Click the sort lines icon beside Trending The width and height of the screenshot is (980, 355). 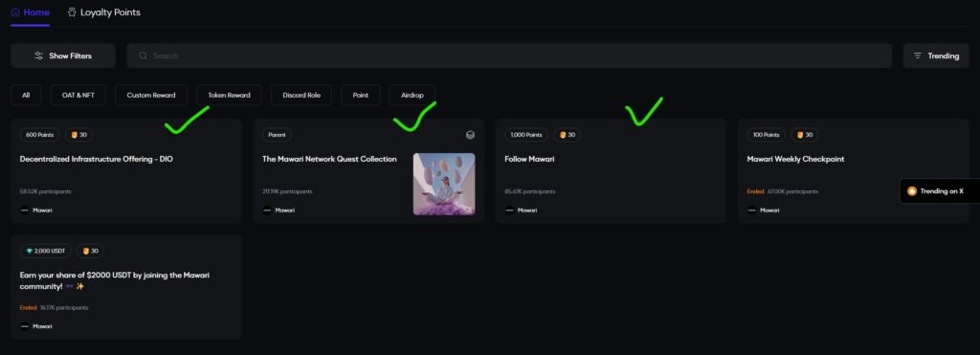click(918, 55)
